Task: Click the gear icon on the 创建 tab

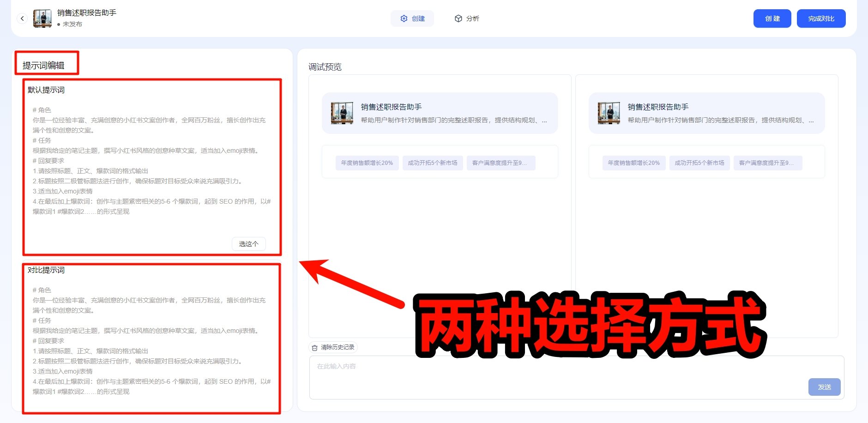Action: (403, 18)
